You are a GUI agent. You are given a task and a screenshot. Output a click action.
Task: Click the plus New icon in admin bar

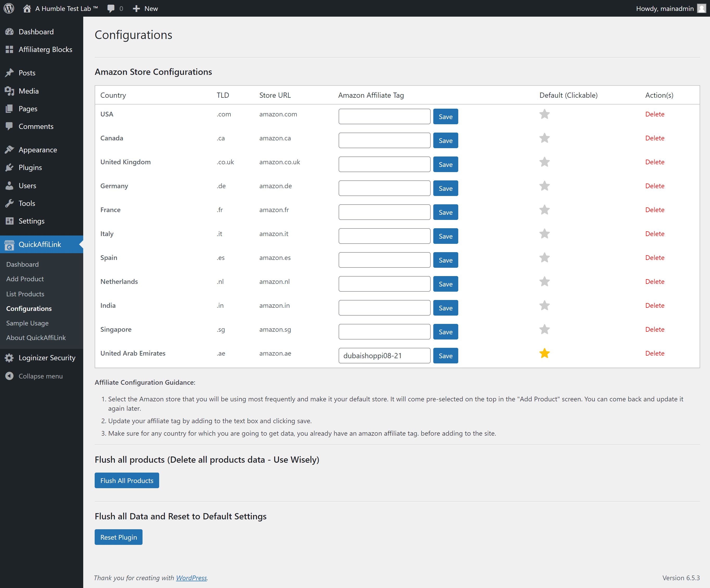136,8
